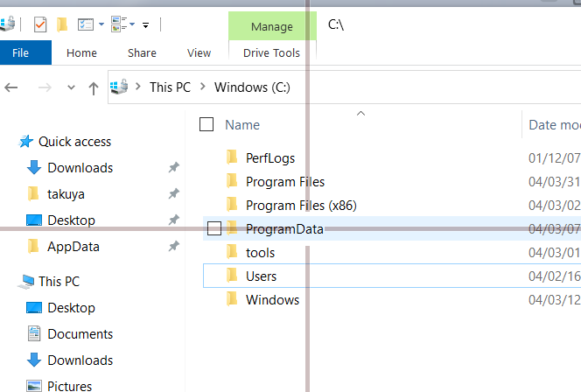Go back with the Back arrow
This screenshot has height=392, width=581.
[x=11, y=87]
